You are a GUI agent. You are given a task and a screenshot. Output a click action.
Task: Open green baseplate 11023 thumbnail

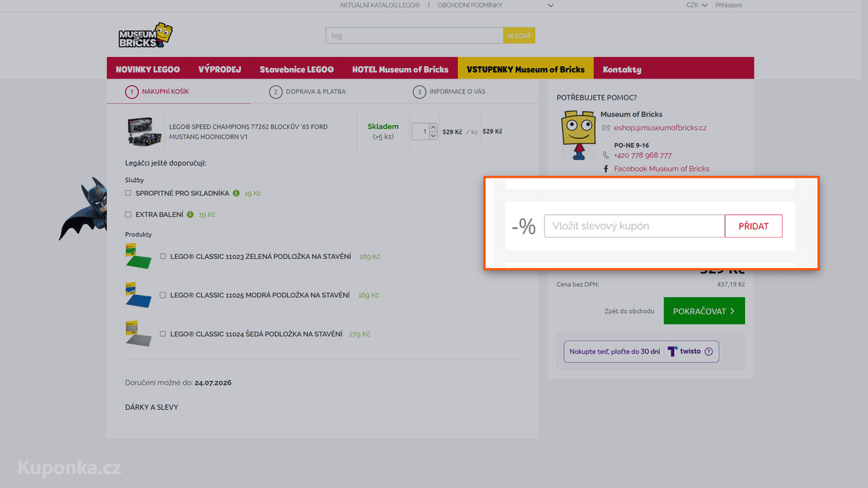pos(139,257)
